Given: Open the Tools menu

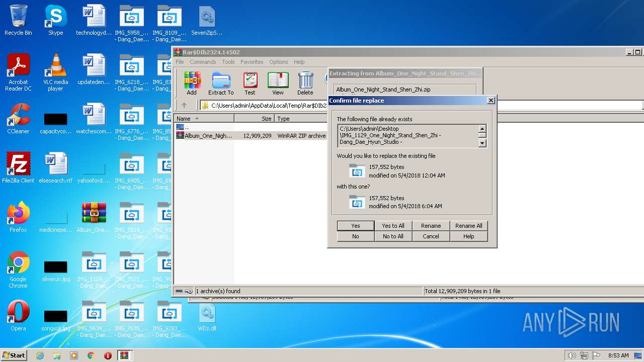Looking at the screenshot, I should pos(228,62).
